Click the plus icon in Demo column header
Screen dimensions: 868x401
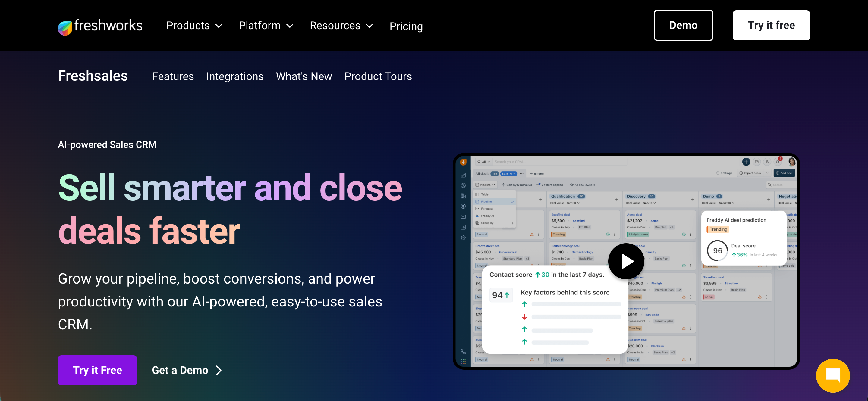click(769, 200)
